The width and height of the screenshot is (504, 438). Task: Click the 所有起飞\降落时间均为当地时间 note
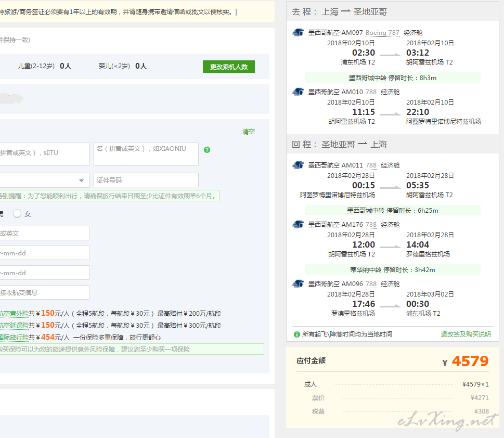pyautogui.click(x=347, y=334)
